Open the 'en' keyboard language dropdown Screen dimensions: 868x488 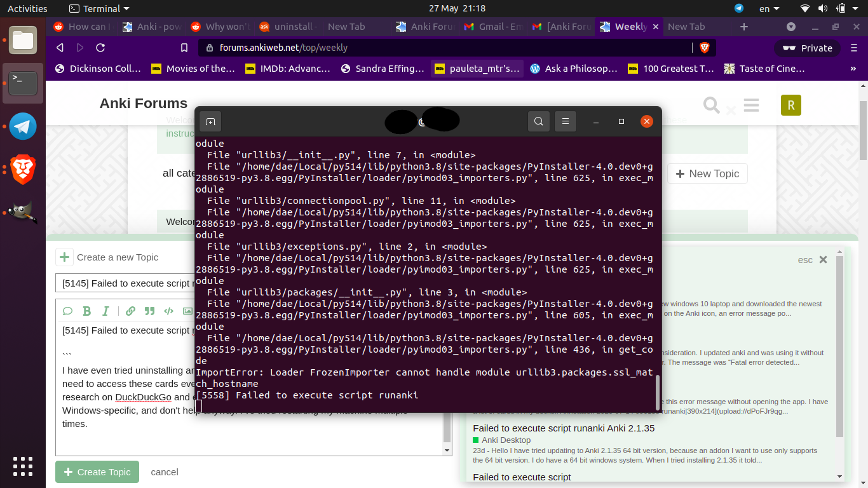coord(770,8)
